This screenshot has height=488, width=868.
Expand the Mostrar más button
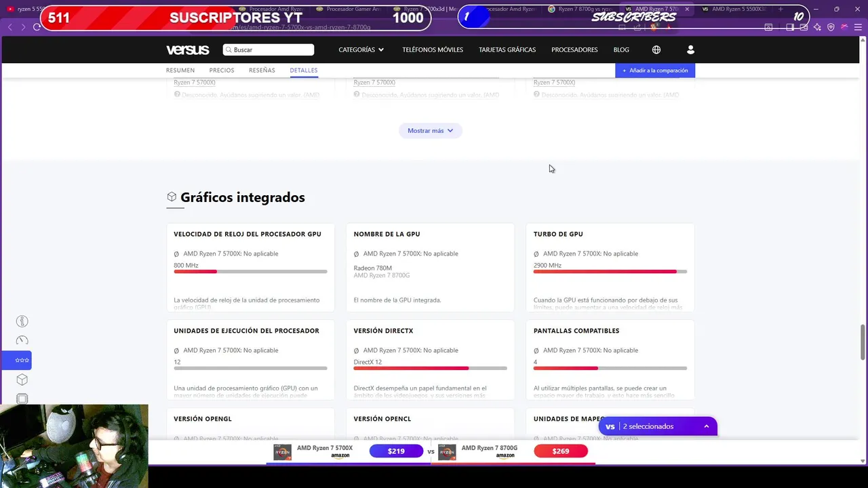coord(431,130)
